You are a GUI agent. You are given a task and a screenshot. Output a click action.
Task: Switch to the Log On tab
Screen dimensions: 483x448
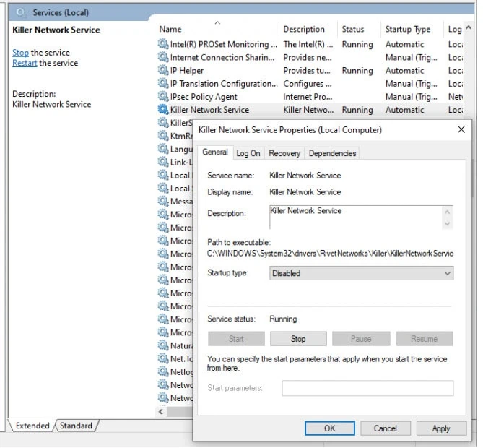(248, 153)
